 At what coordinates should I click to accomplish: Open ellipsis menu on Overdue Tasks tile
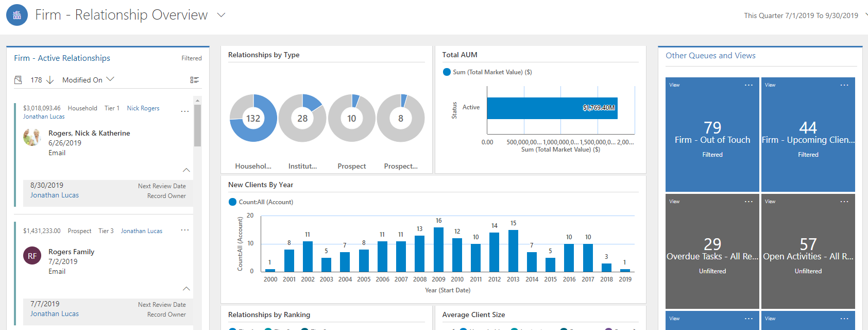click(748, 202)
